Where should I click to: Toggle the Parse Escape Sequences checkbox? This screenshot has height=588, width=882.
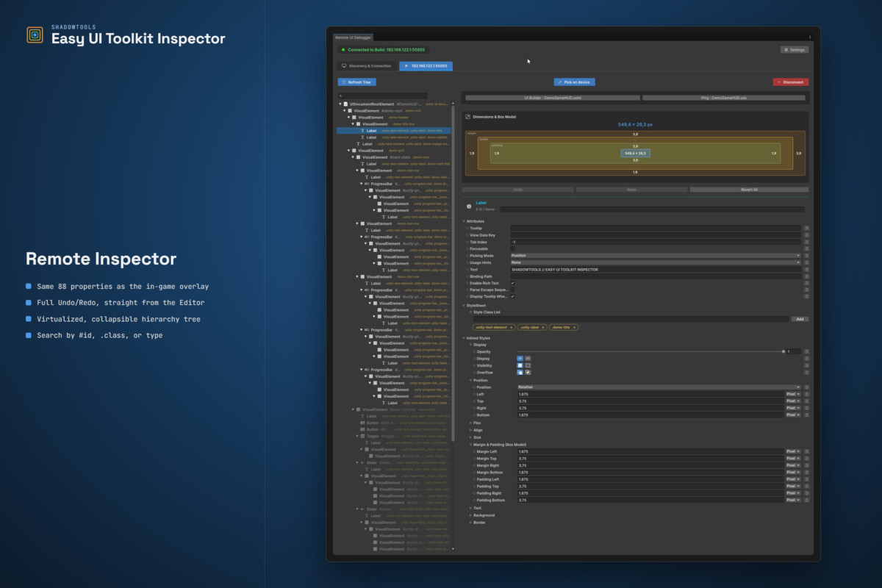point(513,290)
